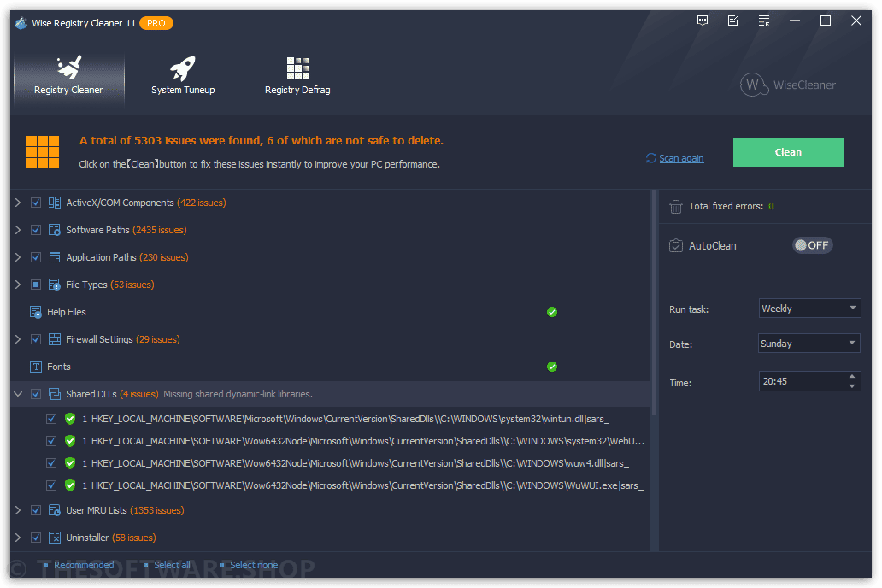Switch to the Registry Defrag tab
The width and height of the screenshot is (882, 588).
[x=297, y=77]
